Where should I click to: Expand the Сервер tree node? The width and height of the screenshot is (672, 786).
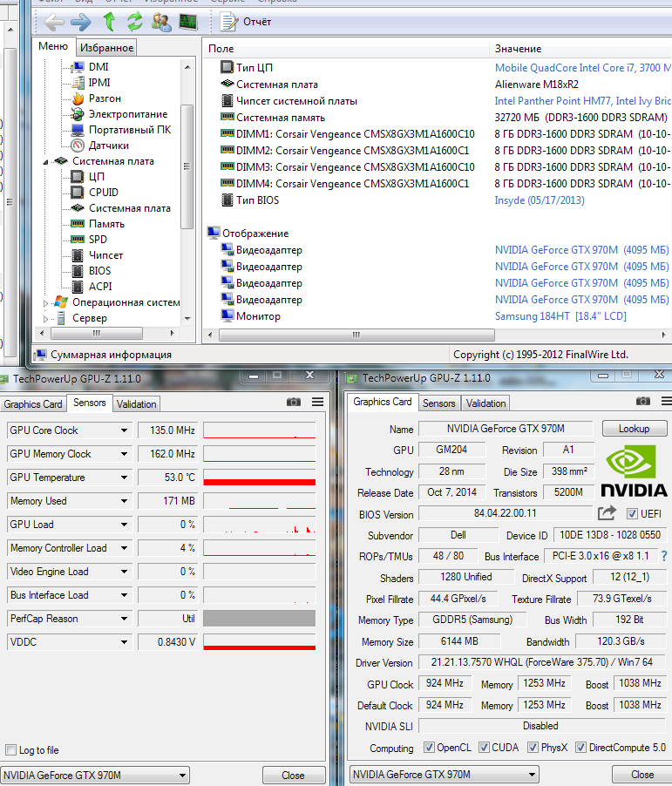click(45, 318)
